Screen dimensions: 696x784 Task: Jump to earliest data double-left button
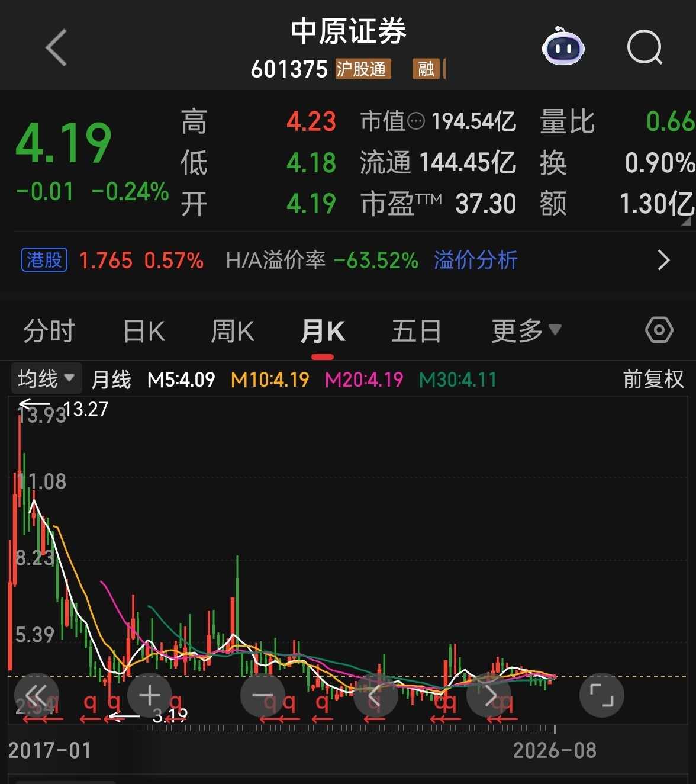point(36,695)
